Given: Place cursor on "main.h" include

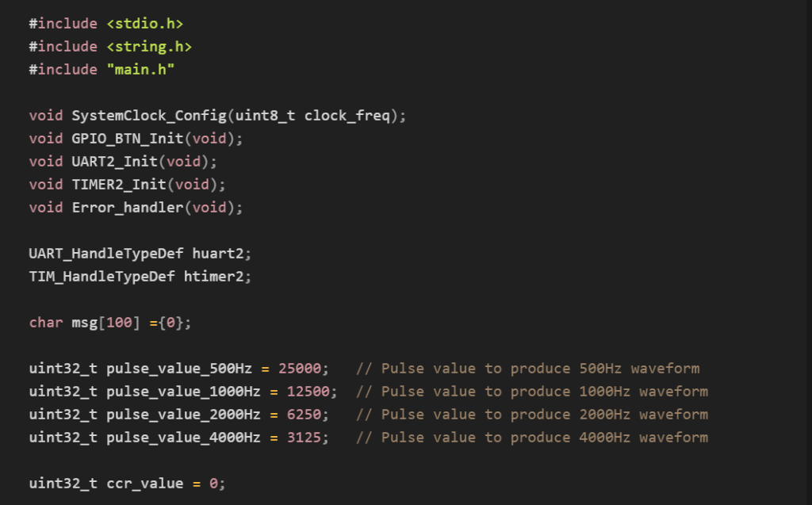Looking at the screenshot, I should [140, 70].
